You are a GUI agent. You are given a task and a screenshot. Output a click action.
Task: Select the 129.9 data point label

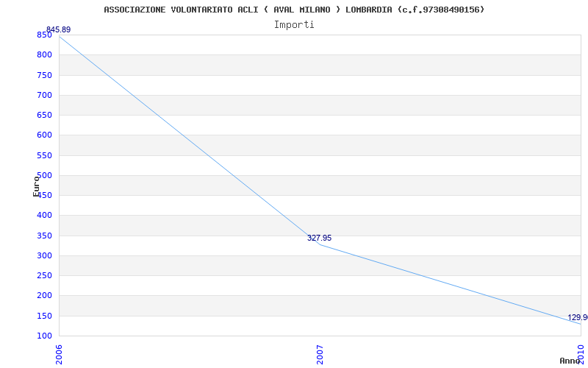(578, 318)
